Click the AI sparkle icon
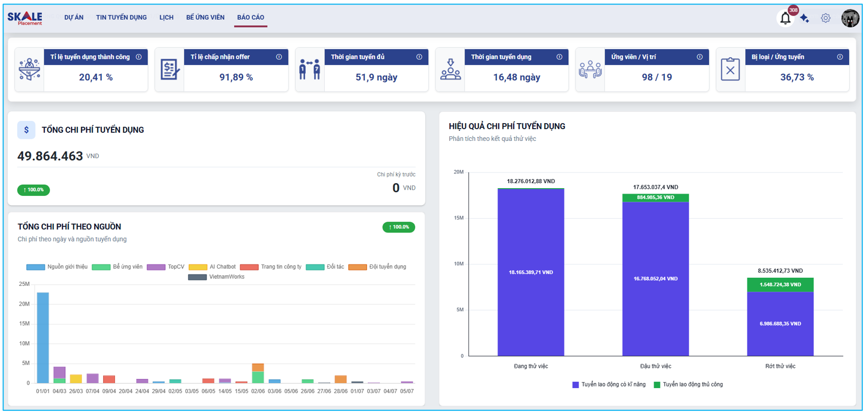This screenshot has width=868, height=415. 804,18
